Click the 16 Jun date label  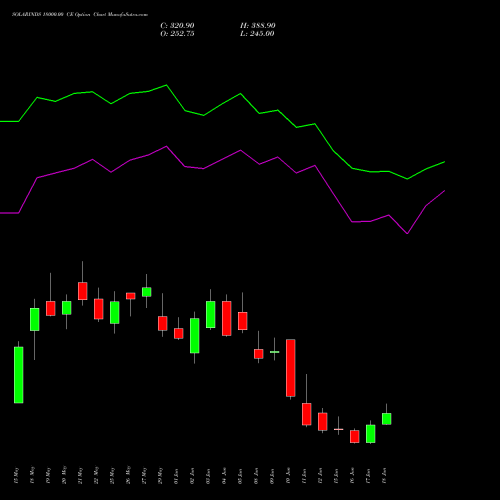353,476
